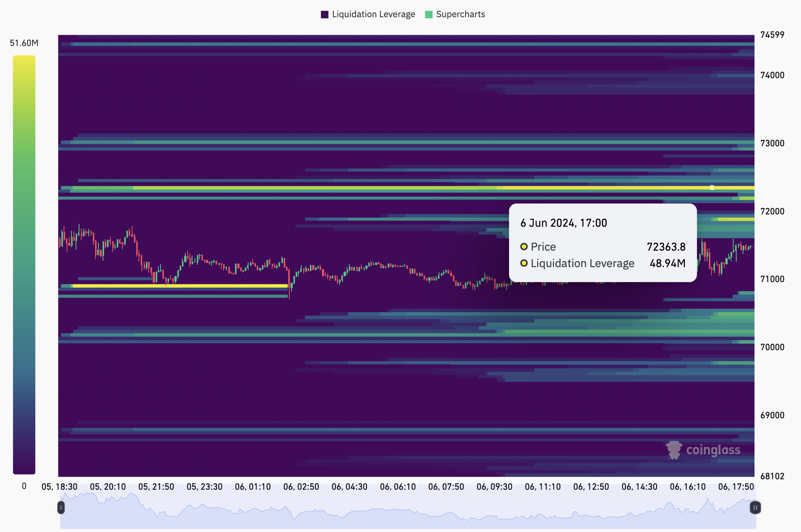Click the coinglass watermark text

pyautogui.click(x=713, y=450)
